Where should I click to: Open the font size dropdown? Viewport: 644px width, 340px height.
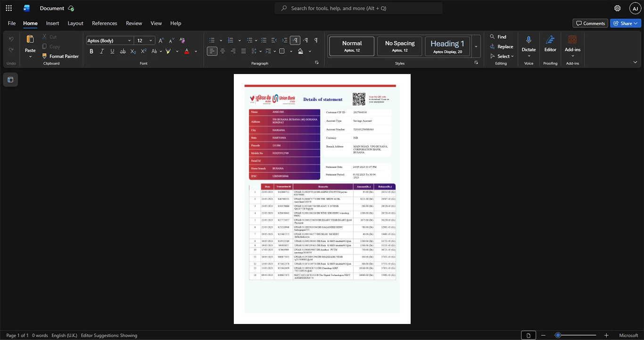pyautogui.click(x=151, y=41)
